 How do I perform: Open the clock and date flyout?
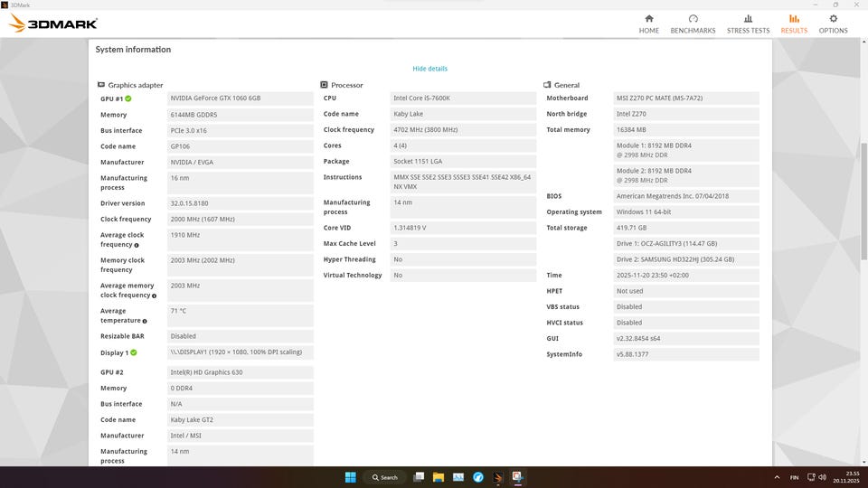click(x=847, y=477)
